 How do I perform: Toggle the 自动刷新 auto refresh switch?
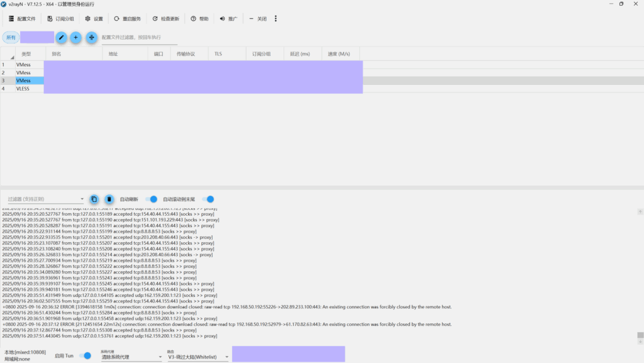coord(152,199)
